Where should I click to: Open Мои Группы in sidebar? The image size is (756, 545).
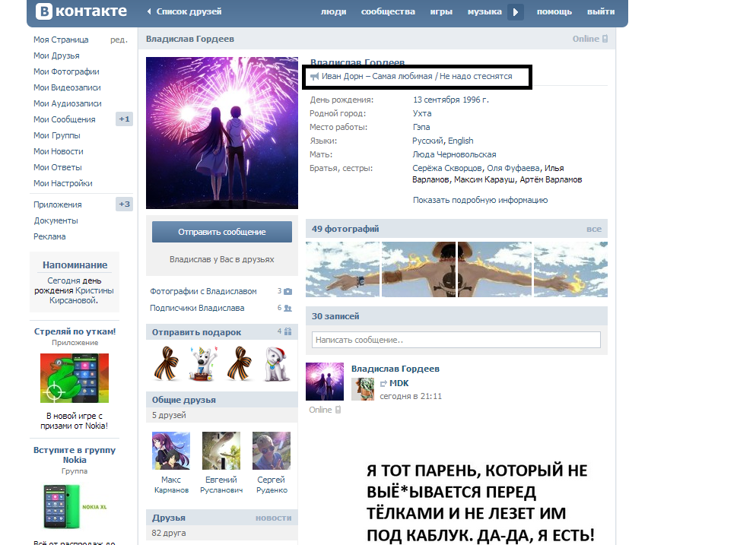[57, 135]
